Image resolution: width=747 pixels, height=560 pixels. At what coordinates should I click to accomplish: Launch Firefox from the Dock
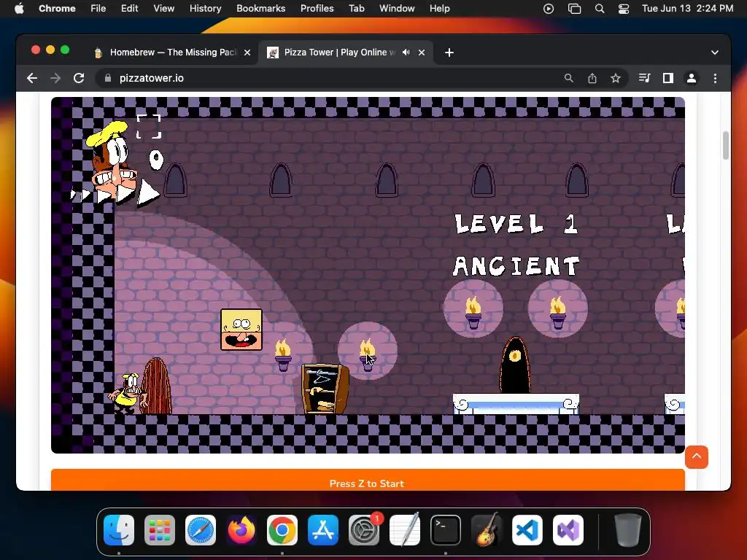pyautogui.click(x=241, y=530)
